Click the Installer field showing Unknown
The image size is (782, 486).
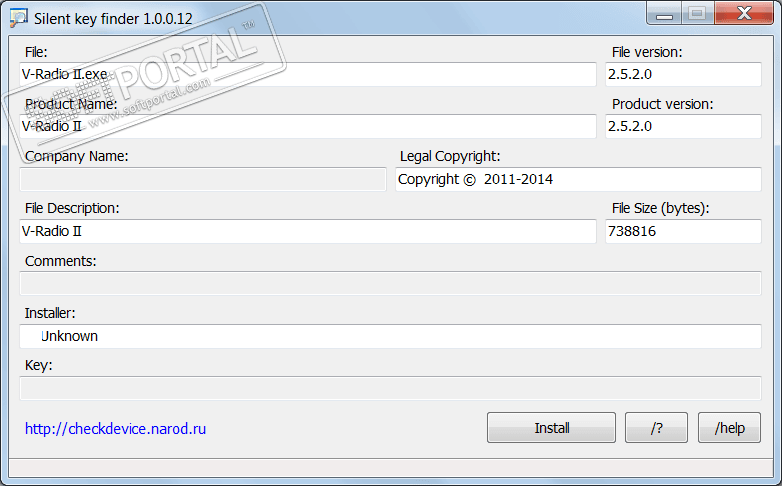[391, 336]
